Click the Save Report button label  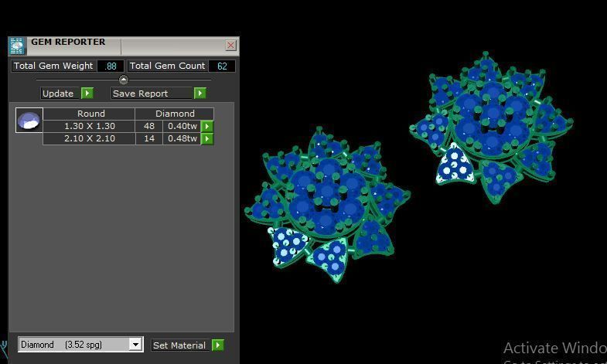(152, 94)
